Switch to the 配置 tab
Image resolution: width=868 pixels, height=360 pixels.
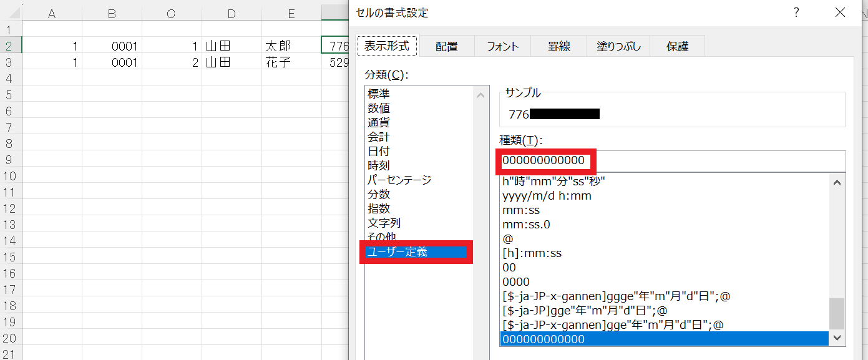447,46
